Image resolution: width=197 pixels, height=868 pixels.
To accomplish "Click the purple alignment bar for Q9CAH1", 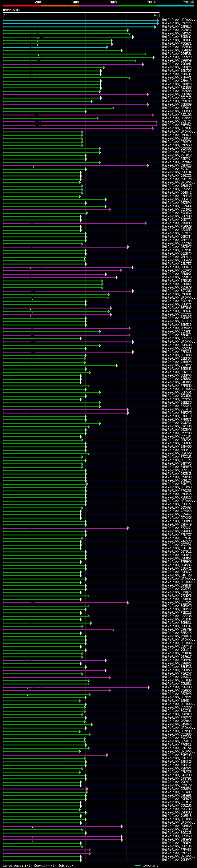I will (73, 64).
